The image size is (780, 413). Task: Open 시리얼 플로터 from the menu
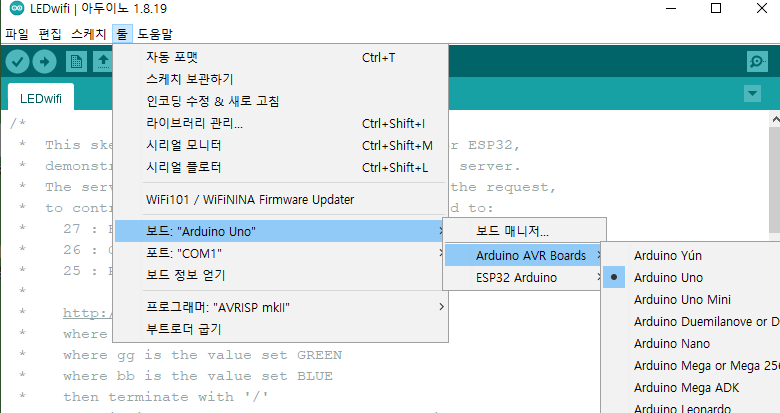click(281, 167)
